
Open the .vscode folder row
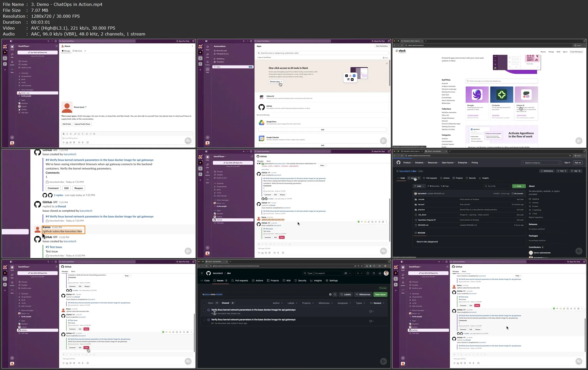coord(469,200)
